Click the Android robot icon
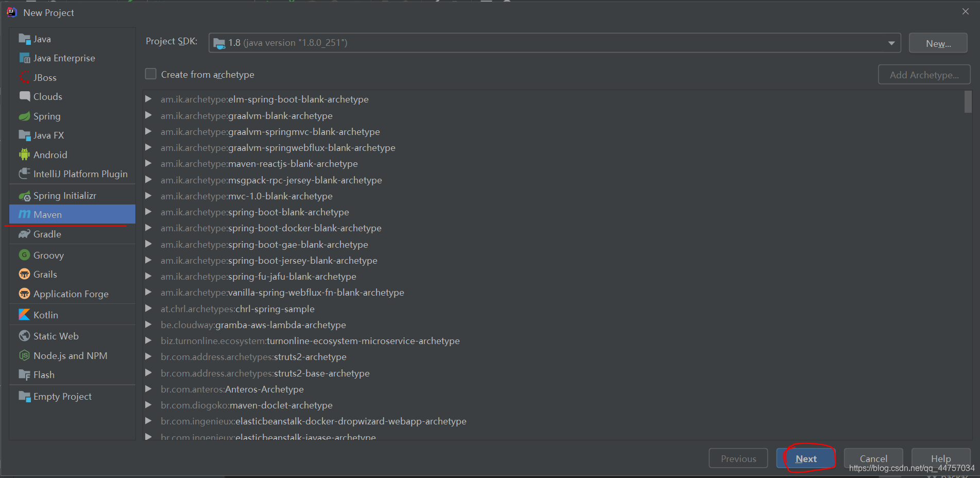Screen dimensions: 980x478 (x=24, y=155)
